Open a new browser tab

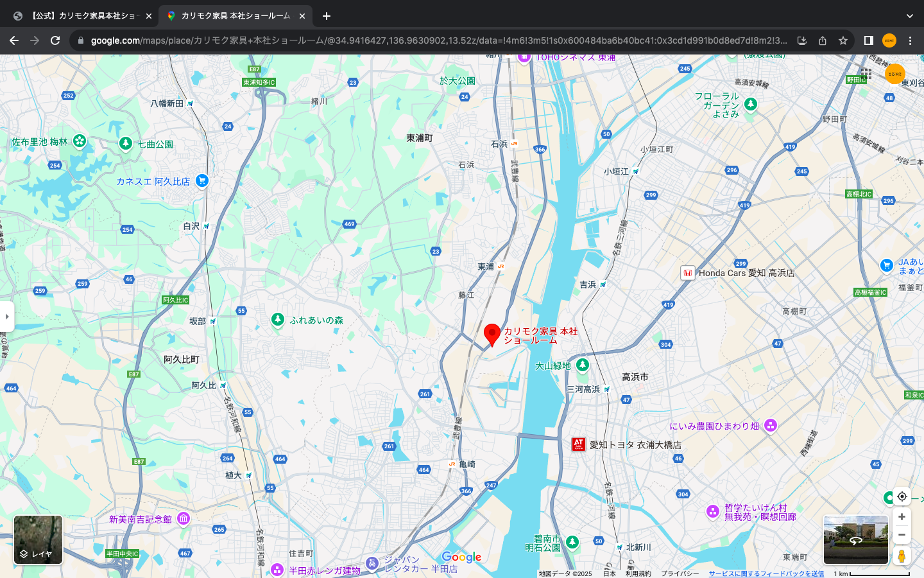(x=327, y=16)
